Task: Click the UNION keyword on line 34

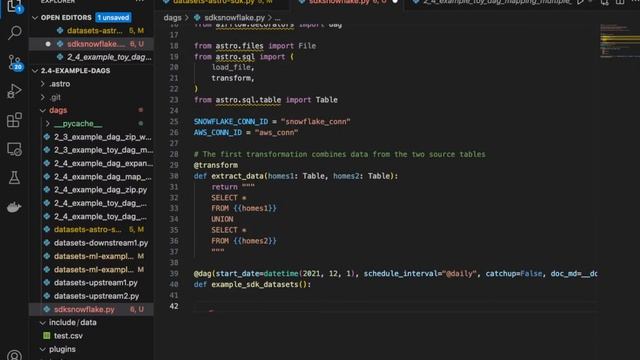Action: (x=222, y=219)
